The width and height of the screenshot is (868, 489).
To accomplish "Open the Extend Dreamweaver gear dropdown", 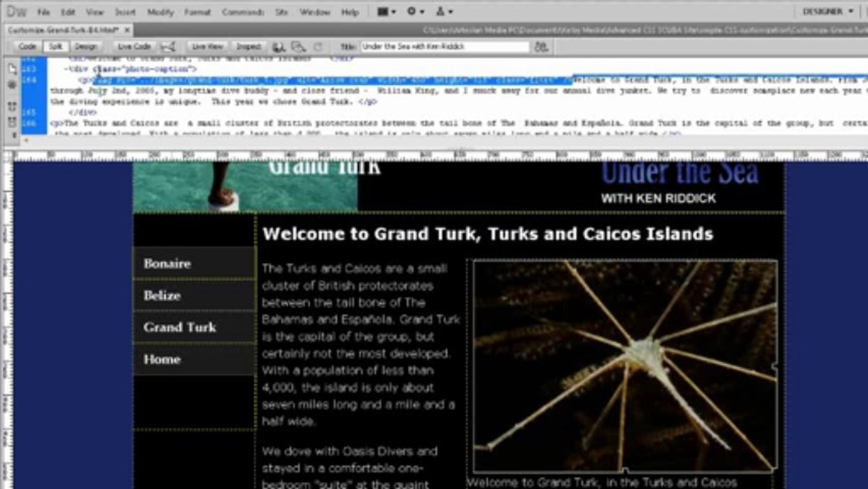I will point(415,12).
